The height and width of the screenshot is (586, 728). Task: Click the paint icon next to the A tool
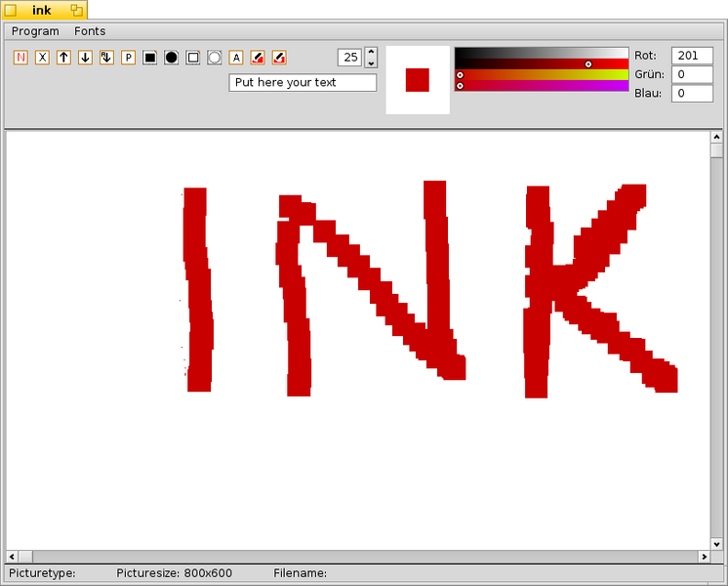click(258, 58)
